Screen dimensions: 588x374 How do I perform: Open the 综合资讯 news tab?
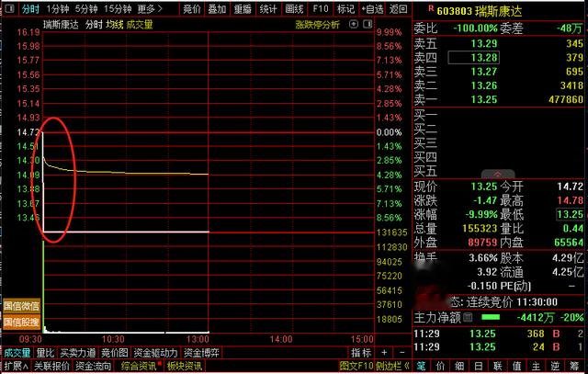[x=140, y=366]
